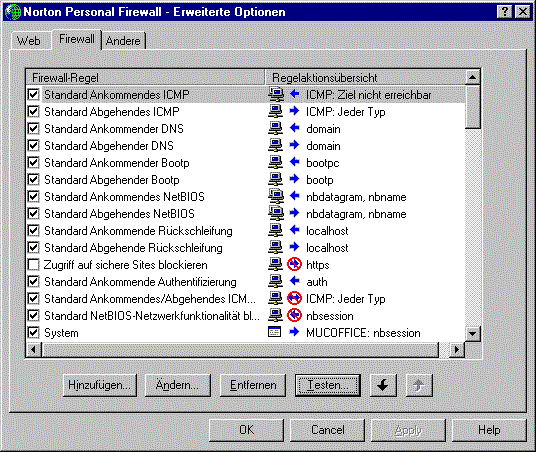Close the Erweiterte Optionen dialog
The height and width of the screenshot is (452, 536).
tap(523, 12)
